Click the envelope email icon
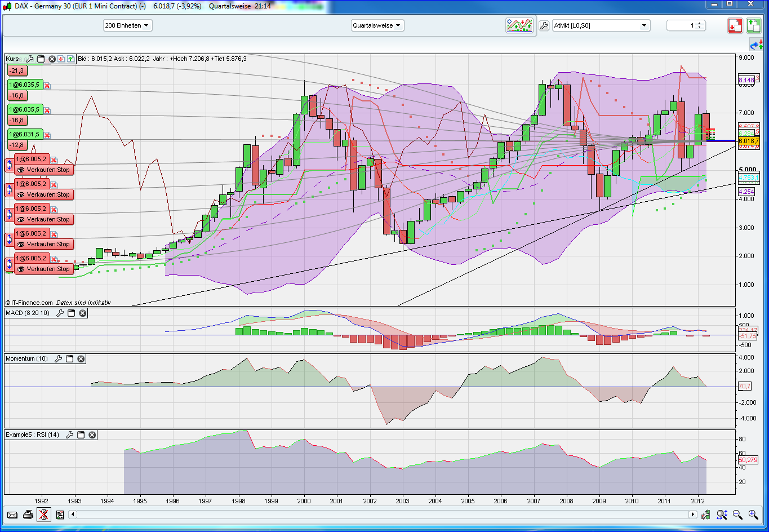 (12, 515)
